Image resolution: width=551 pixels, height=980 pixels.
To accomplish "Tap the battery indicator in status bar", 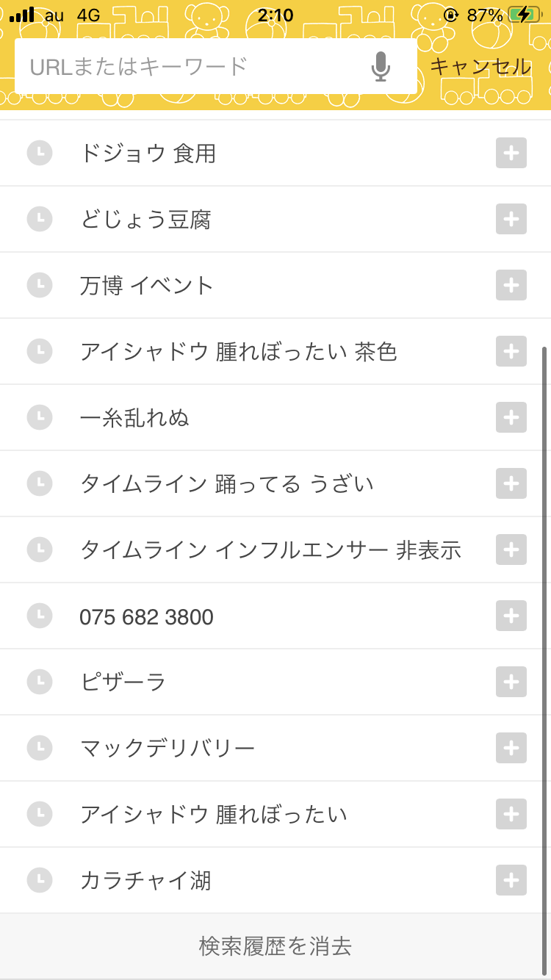I will click(524, 15).
